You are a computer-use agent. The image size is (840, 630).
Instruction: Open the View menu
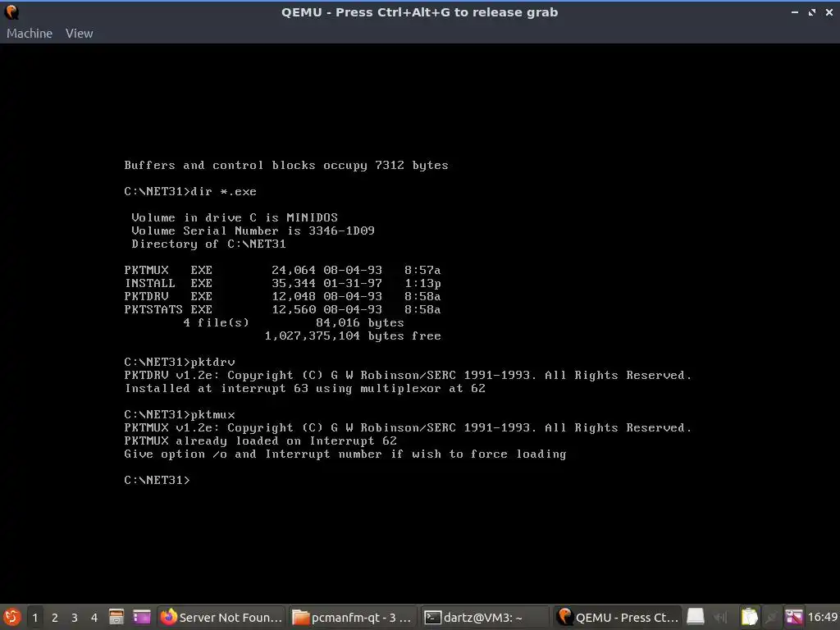pyautogui.click(x=80, y=33)
